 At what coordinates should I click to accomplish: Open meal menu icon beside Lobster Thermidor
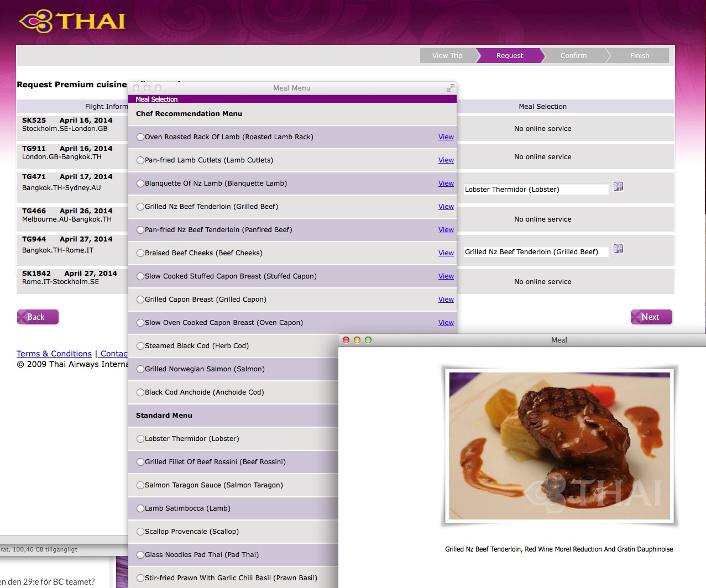click(x=618, y=187)
